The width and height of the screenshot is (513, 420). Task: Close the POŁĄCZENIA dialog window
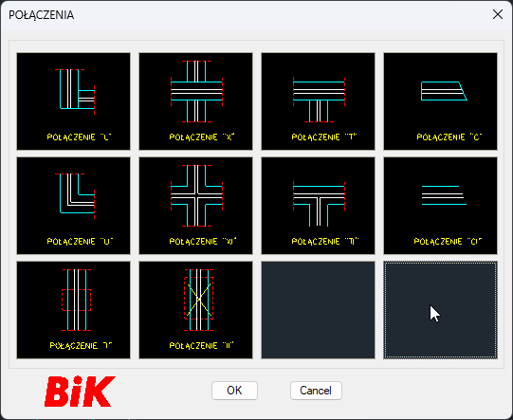tap(498, 14)
